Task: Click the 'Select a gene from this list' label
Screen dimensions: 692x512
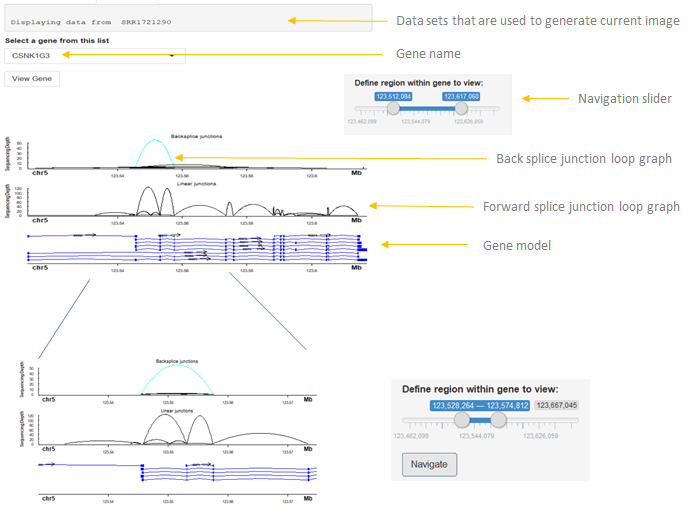Action: pyautogui.click(x=56, y=41)
